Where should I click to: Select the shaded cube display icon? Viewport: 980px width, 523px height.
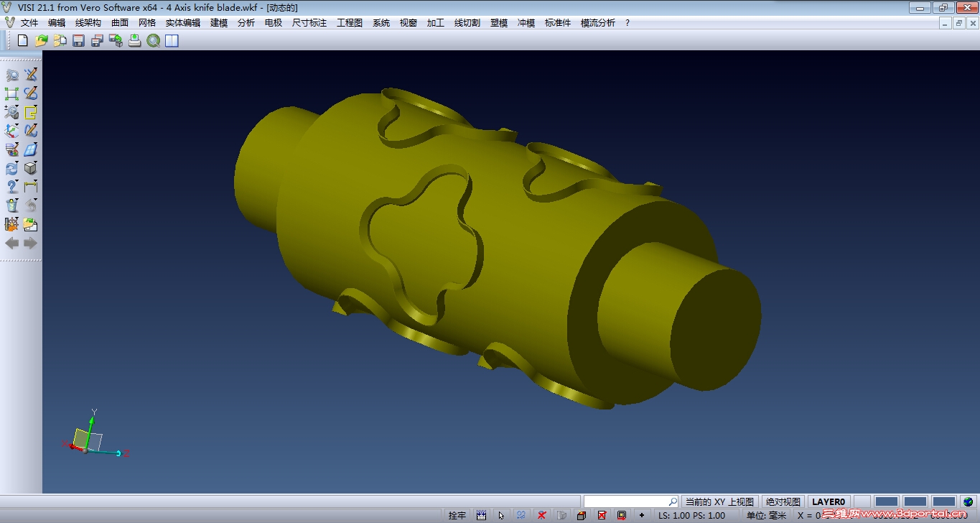[x=30, y=168]
